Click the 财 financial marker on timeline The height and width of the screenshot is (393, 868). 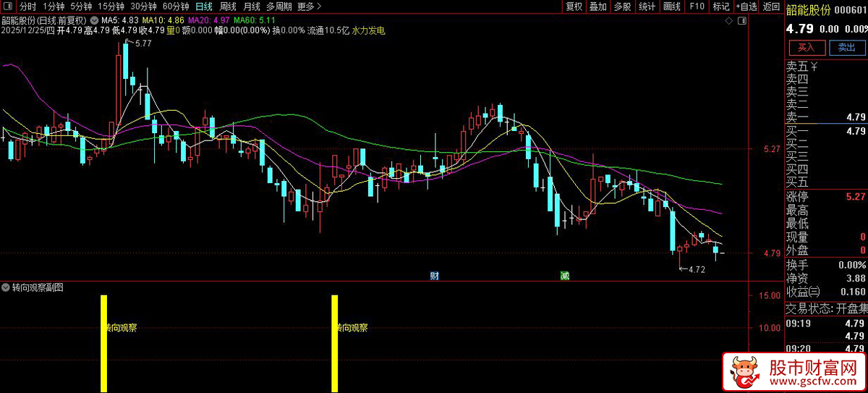point(434,276)
